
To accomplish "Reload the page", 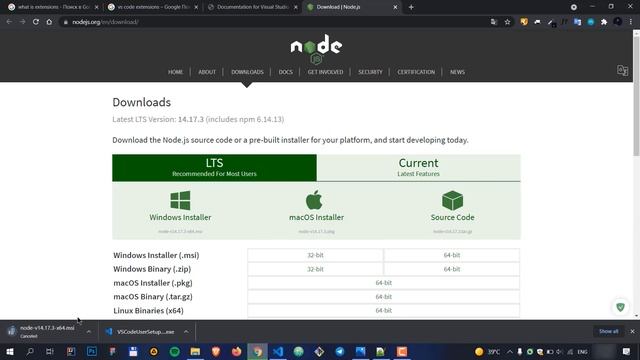I will [36, 22].
